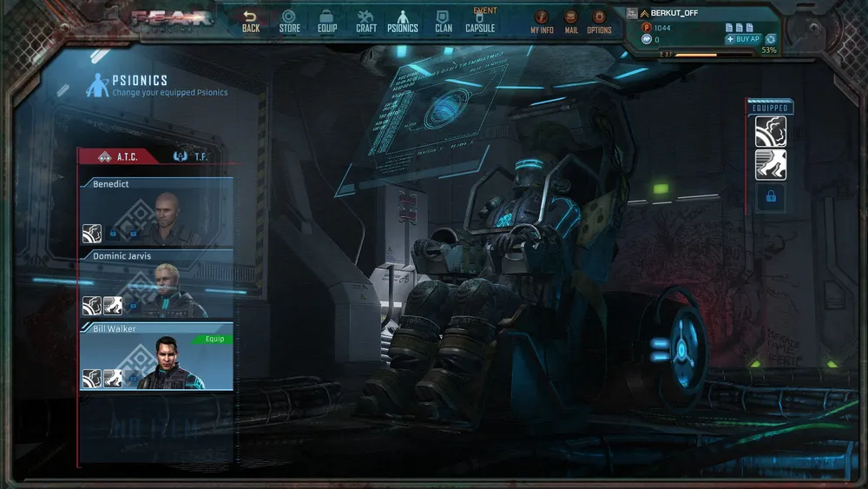Click the third document icon in profile panel
The image size is (868, 489).
click(x=750, y=27)
